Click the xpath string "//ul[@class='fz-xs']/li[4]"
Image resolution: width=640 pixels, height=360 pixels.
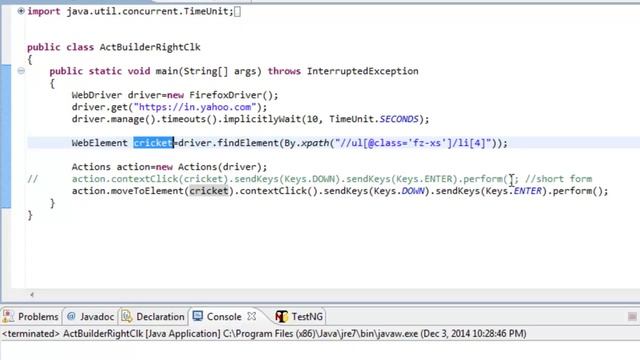coord(413,143)
